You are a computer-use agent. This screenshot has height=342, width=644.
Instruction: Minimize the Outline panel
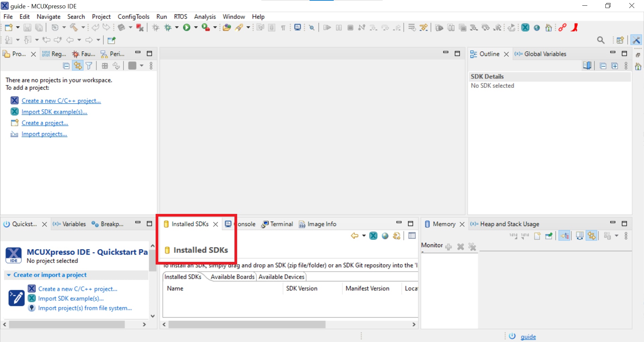pos(613,53)
